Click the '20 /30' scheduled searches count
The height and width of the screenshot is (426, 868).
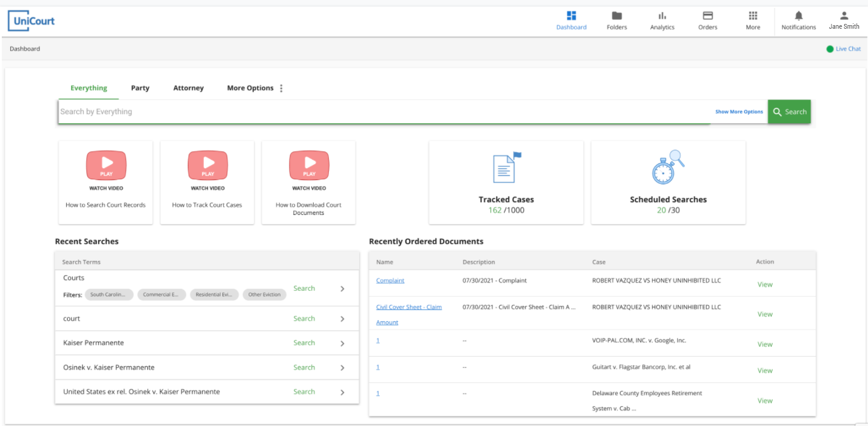668,210
